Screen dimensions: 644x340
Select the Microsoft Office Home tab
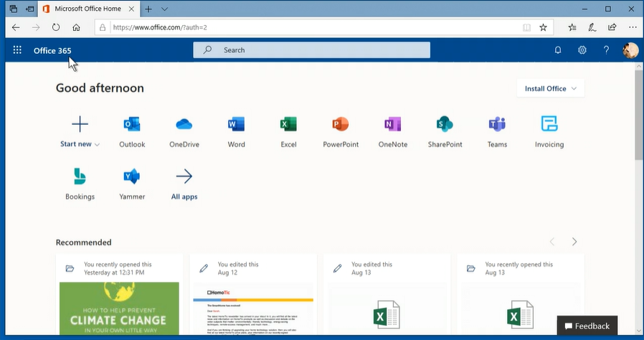tap(87, 9)
